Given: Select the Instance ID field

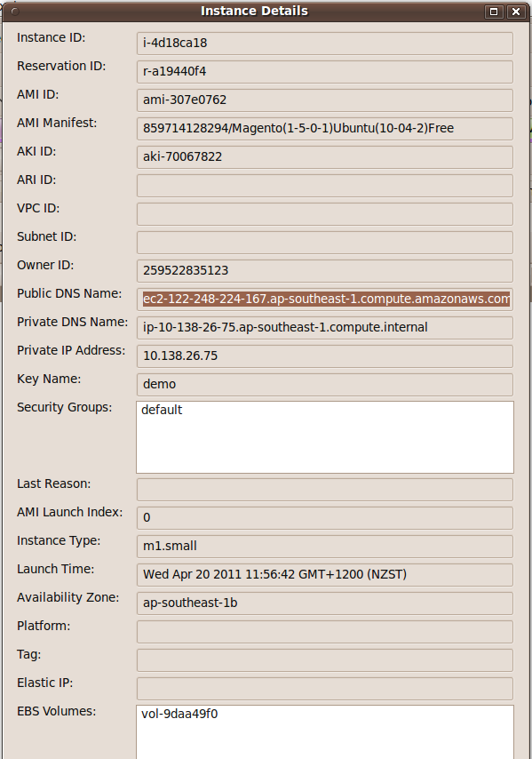Looking at the screenshot, I should tap(324, 44).
